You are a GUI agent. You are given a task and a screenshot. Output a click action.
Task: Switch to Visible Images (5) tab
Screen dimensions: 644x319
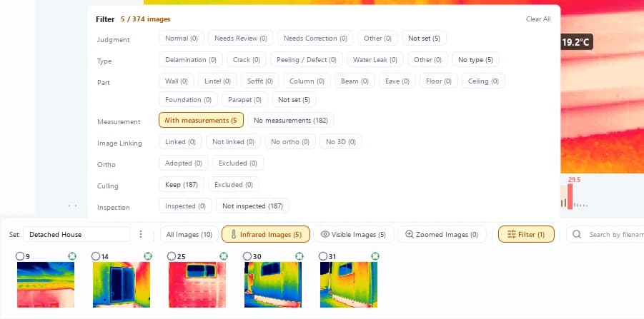click(353, 234)
